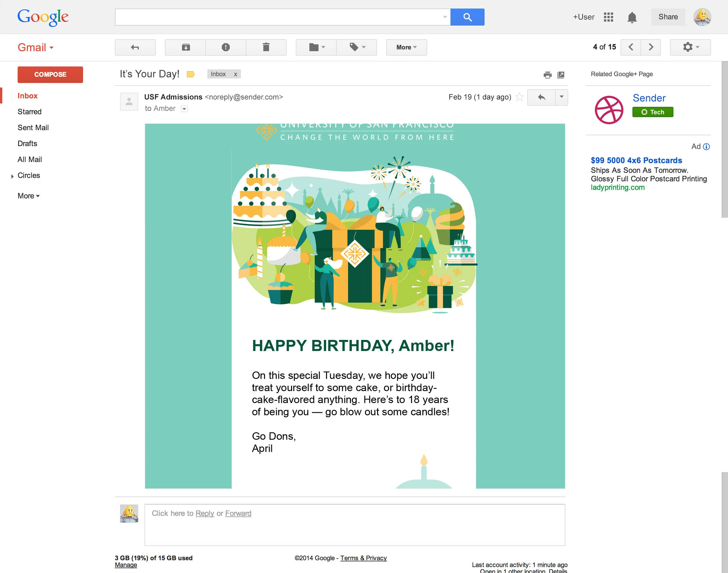
Task: Open the reply options dropdown arrow
Action: coord(561,97)
